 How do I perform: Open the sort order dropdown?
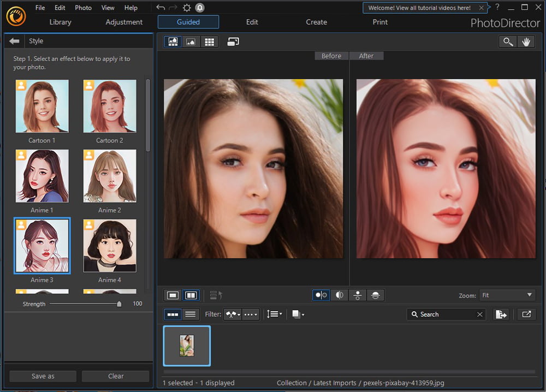pyautogui.click(x=275, y=314)
